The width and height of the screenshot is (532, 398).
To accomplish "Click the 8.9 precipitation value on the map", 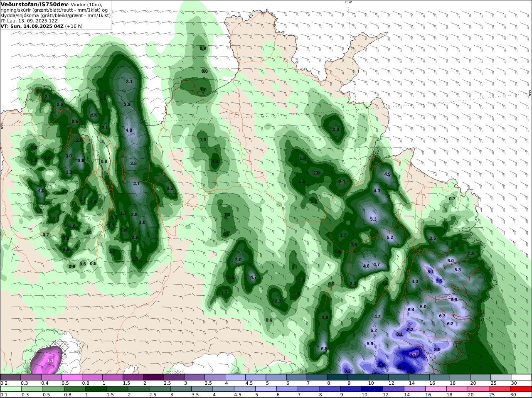I will pyautogui.click(x=437, y=349).
